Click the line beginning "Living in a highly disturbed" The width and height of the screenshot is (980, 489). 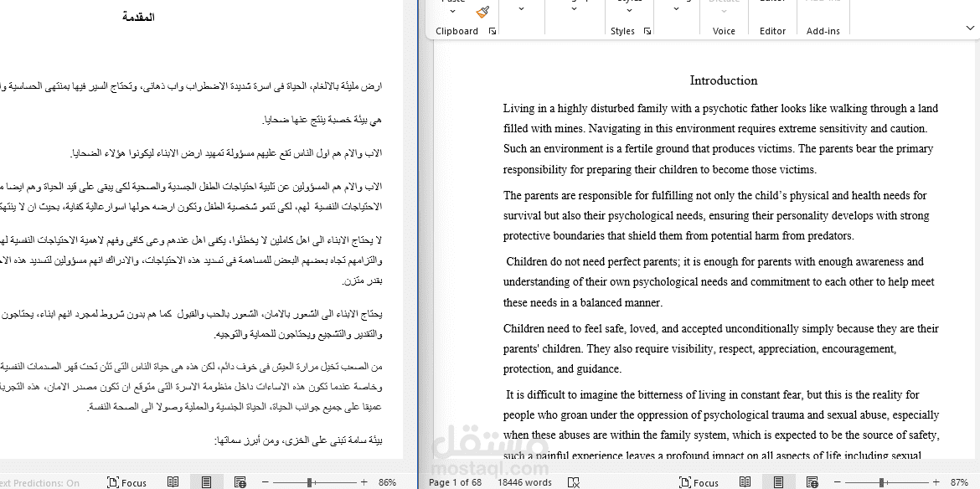click(720, 109)
